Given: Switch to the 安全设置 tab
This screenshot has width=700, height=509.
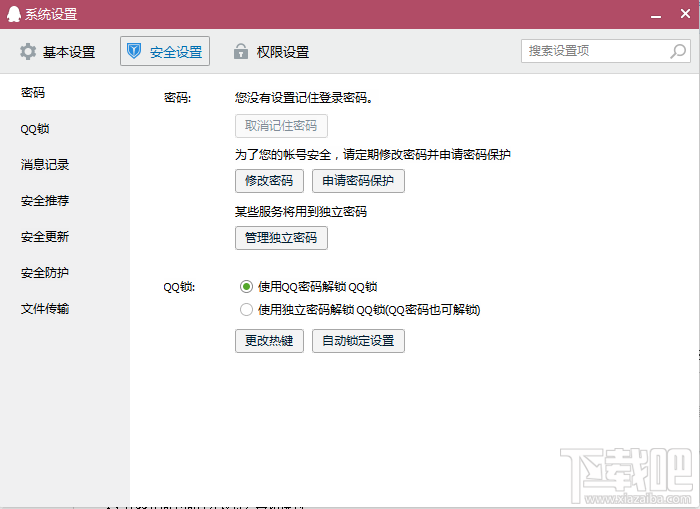Looking at the screenshot, I should 165,51.
